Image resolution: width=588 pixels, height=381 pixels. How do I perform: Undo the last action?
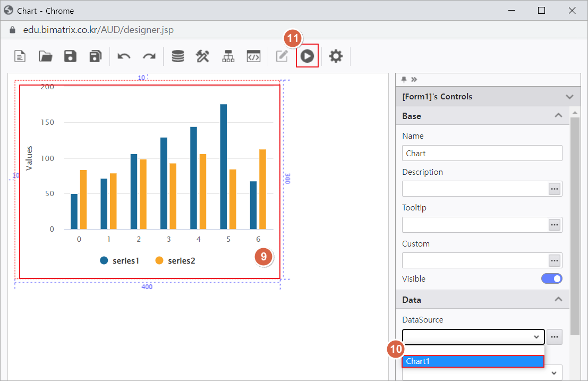(x=124, y=56)
